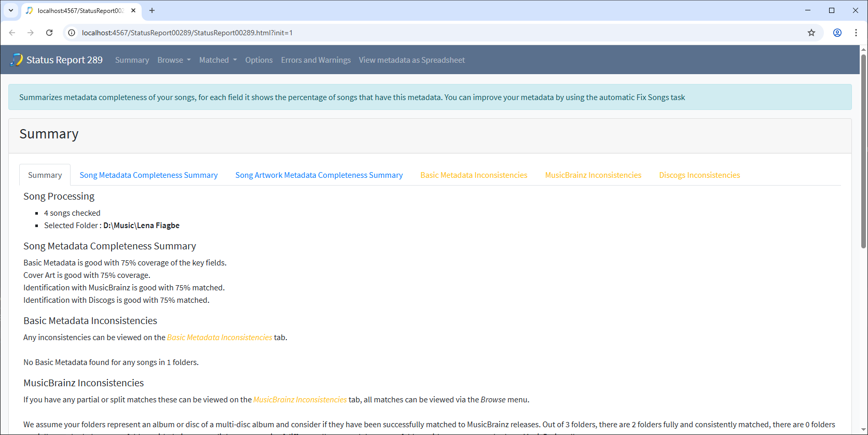
Task: Click 'Identification with Discogs is good' line
Action: [x=116, y=300]
